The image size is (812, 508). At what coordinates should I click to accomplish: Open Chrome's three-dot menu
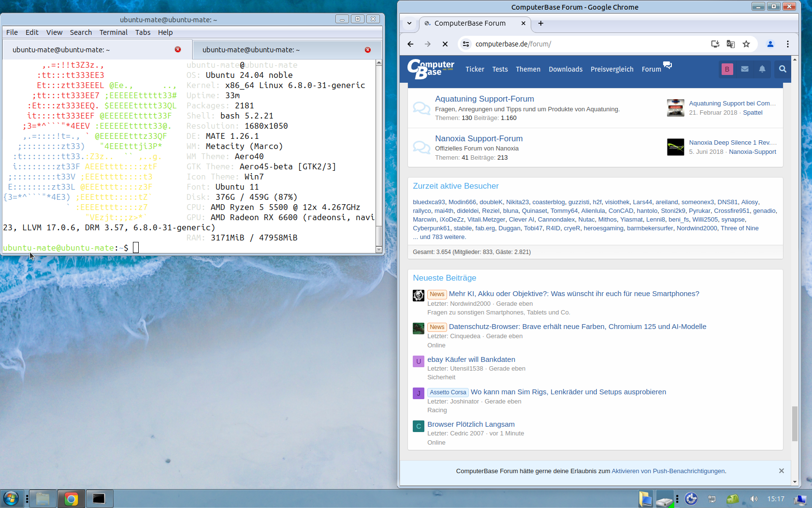[x=788, y=44]
